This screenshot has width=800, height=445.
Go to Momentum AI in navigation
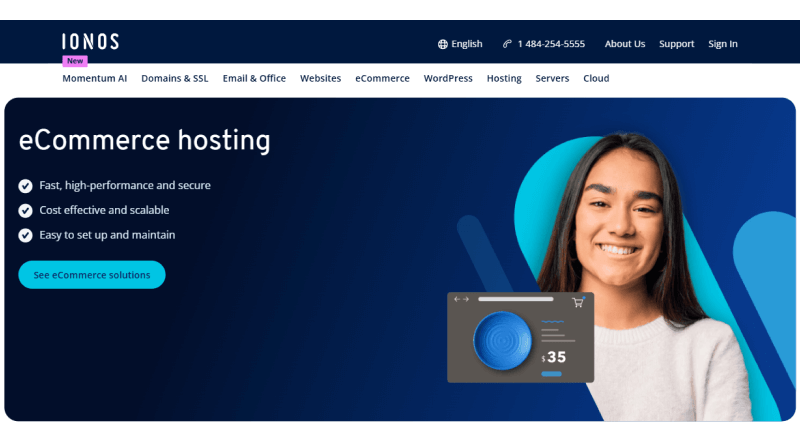pyautogui.click(x=95, y=79)
